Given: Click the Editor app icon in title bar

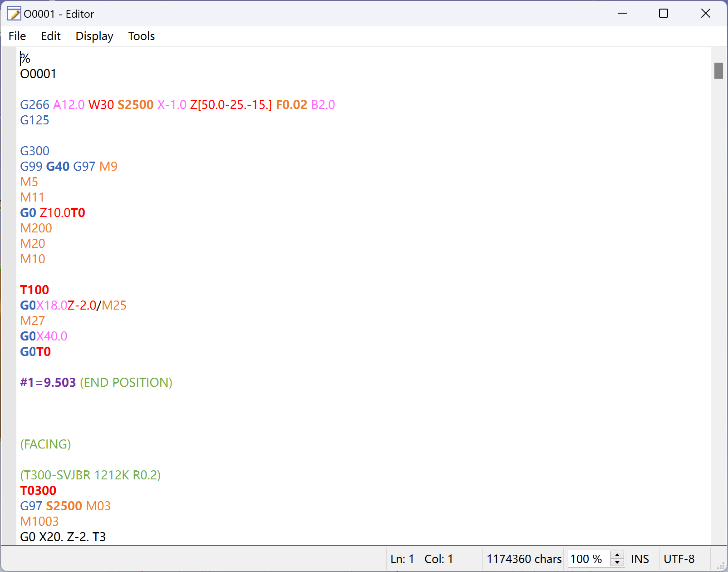Looking at the screenshot, I should click(x=14, y=14).
